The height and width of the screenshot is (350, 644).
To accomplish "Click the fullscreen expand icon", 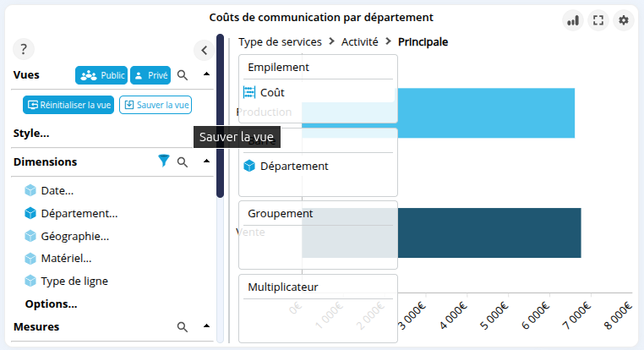I will [x=598, y=20].
